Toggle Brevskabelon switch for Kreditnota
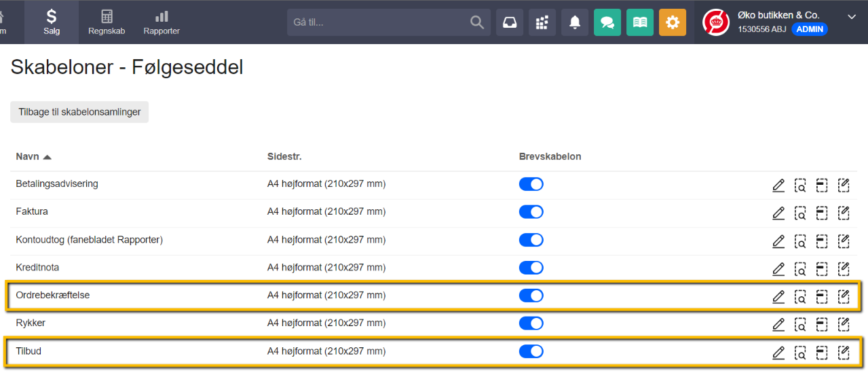This screenshot has width=868, height=390. (x=531, y=268)
